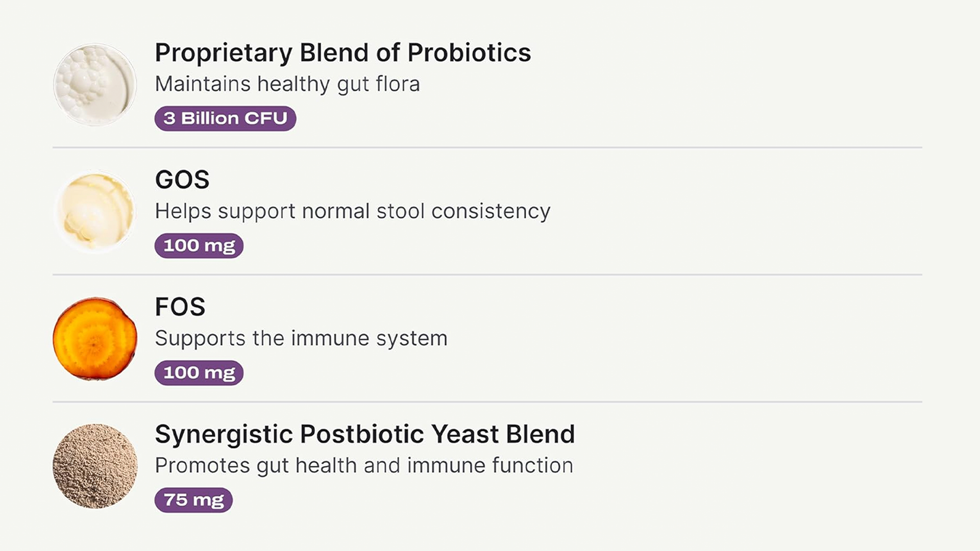Click the orange FOS slice image
Screen dimensions: 980x551
(x=95, y=339)
